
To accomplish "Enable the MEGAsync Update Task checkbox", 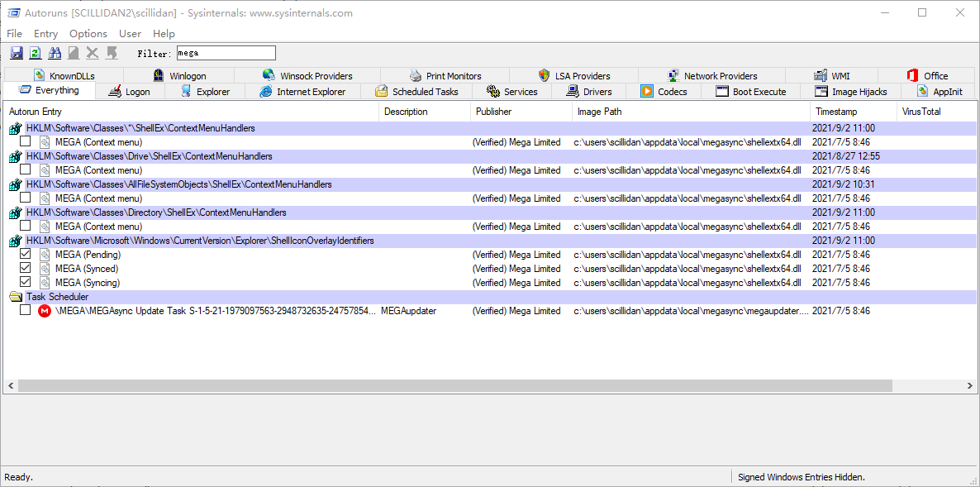I will [25, 310].
